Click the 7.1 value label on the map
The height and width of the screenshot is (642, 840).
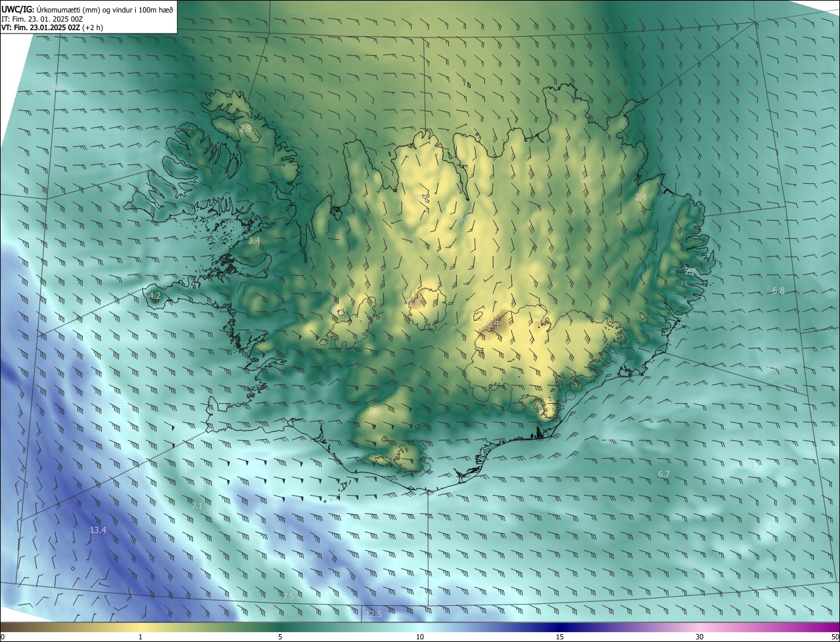coord(197,506)
